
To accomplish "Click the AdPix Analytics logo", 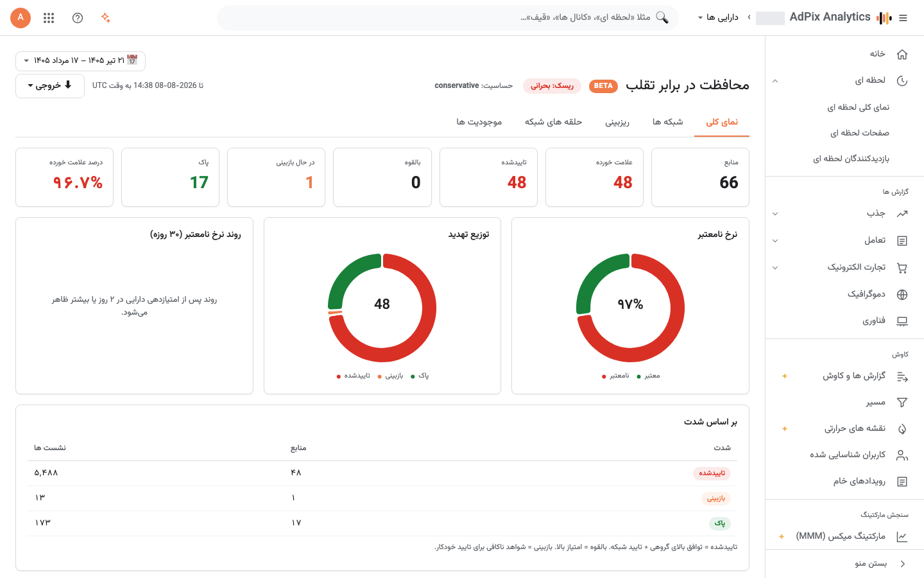I will 841,17.
